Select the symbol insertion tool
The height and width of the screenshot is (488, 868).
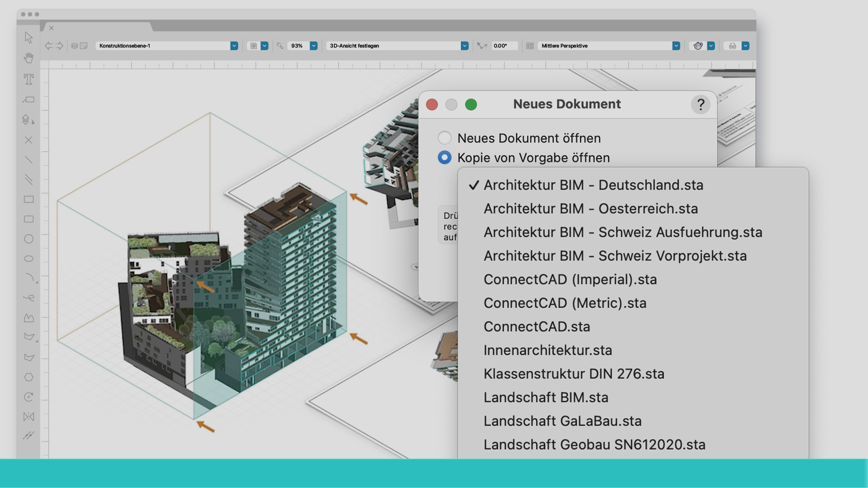[28, 120]
